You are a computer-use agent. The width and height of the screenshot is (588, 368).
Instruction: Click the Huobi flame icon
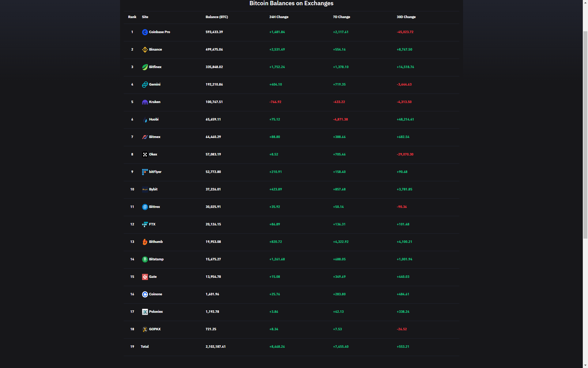(145, 120)
